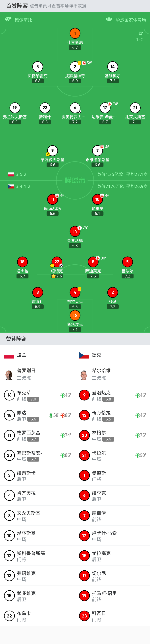Image resolution: width=150 pixels, height=644 pixels.
Task: Click 波赫涅维奇's yellow card indicator
Action: pos(79,63)
